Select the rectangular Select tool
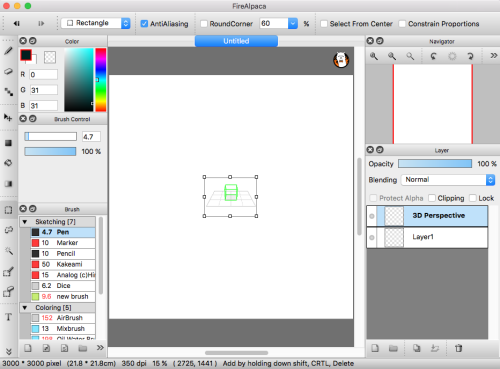This screenshot has width=500, height=369. 8,210
